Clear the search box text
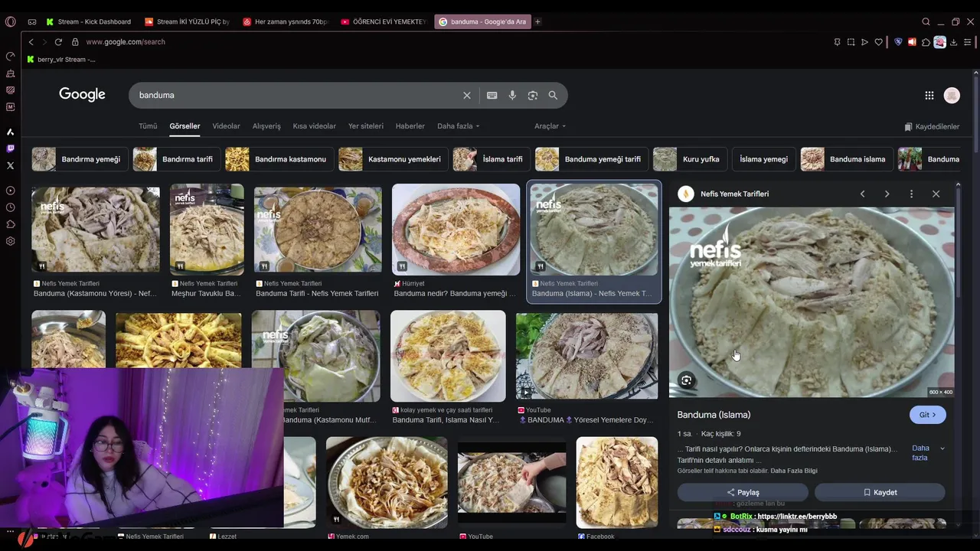Screen dimensions: 980x551 point(467,95)
